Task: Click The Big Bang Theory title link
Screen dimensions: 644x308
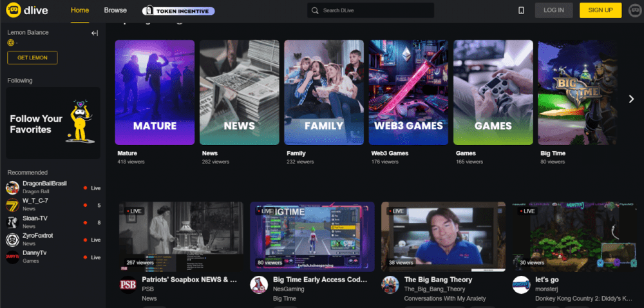Action: (438, 280)
